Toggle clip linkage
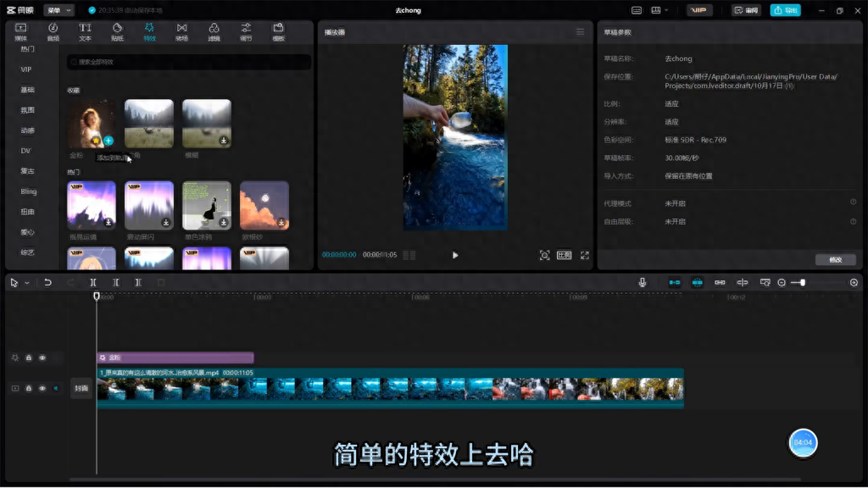This screenshot has height=488, width=868. pyautogui.click(x=720, y=283)
